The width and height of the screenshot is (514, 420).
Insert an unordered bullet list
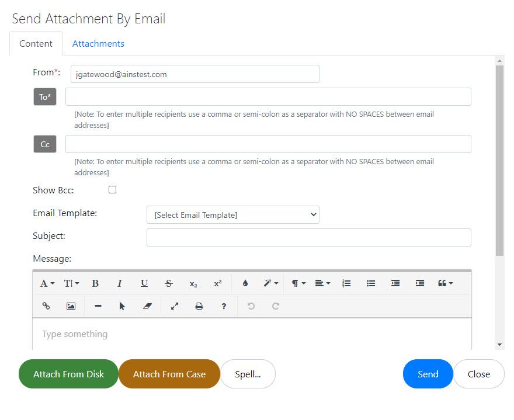[x=371, y=284]
